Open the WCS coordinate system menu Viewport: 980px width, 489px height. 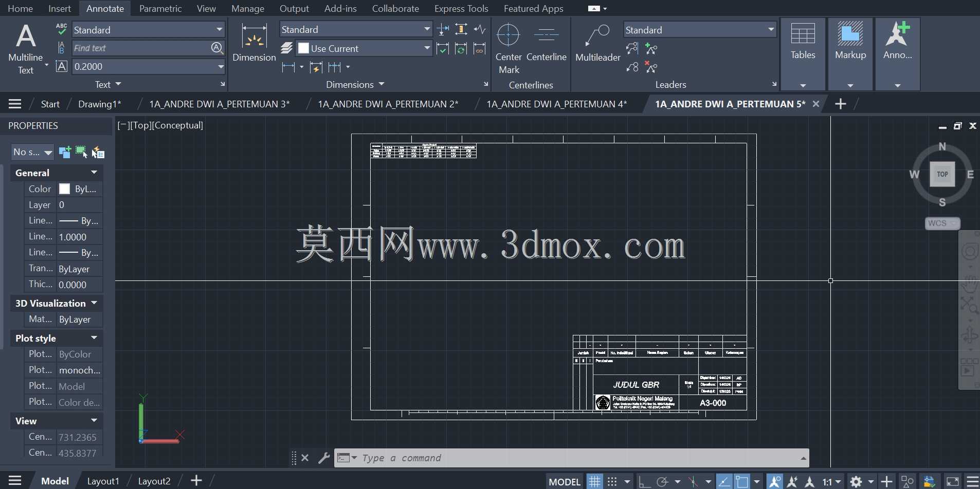point(942,223)
